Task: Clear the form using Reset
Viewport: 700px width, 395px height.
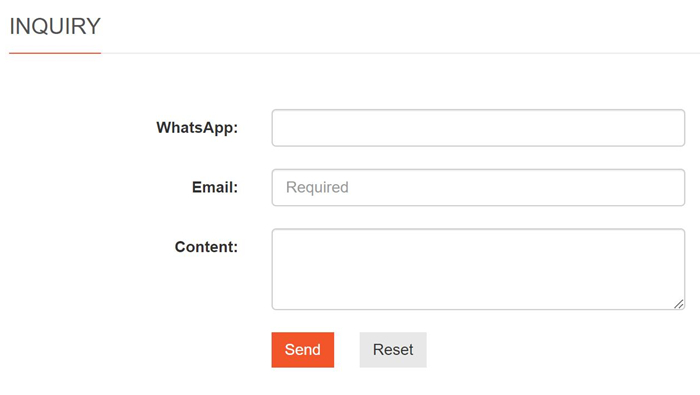Action: point(393,349)
